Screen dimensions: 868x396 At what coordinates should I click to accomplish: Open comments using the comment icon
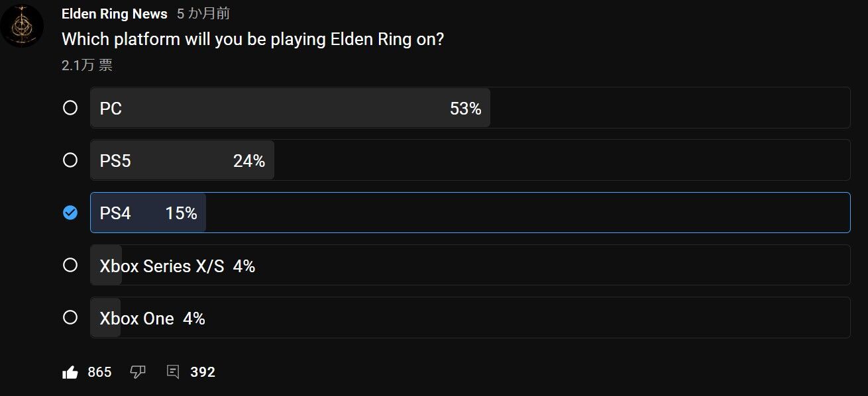pyautogui.click(x=173, y=372)
